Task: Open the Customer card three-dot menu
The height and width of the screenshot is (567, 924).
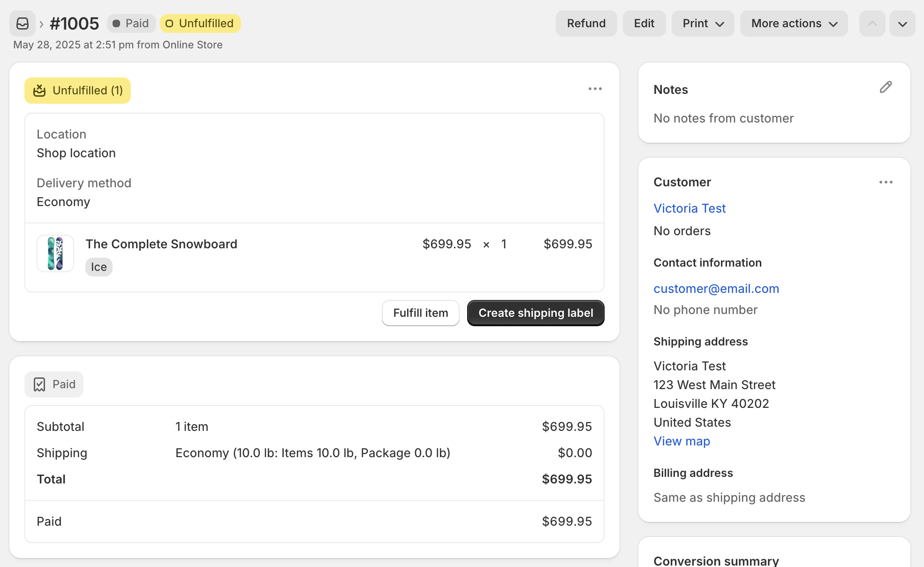Action: pos(886,182)
